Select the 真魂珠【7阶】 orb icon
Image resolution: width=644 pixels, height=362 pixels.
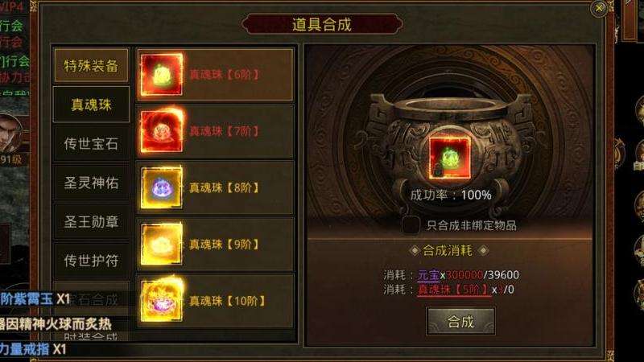(x=162, y=131)
